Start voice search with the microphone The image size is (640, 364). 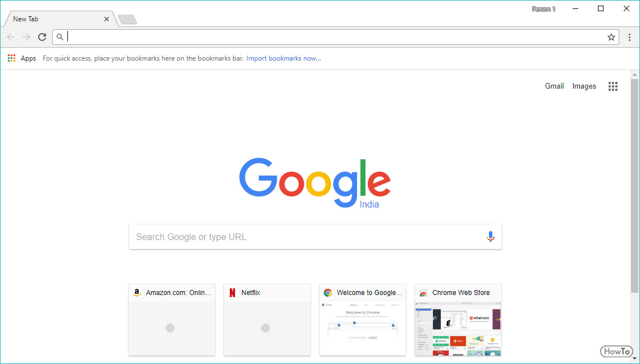tap(491, 237)
